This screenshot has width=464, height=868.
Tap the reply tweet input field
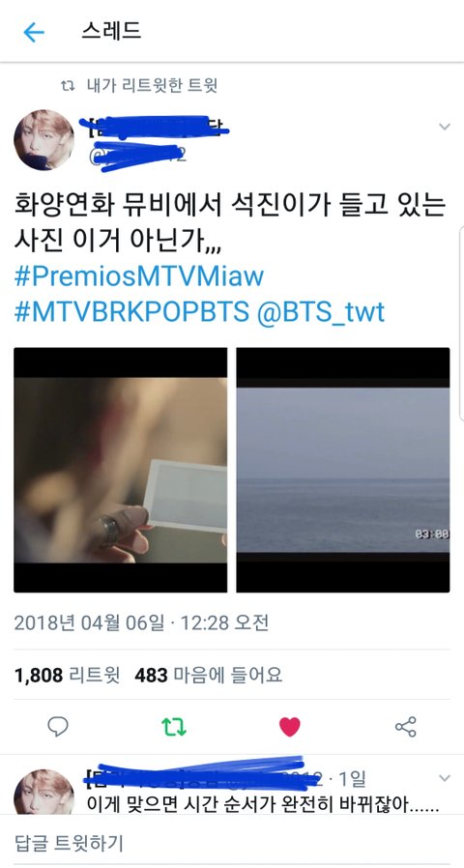pos(232,844)
